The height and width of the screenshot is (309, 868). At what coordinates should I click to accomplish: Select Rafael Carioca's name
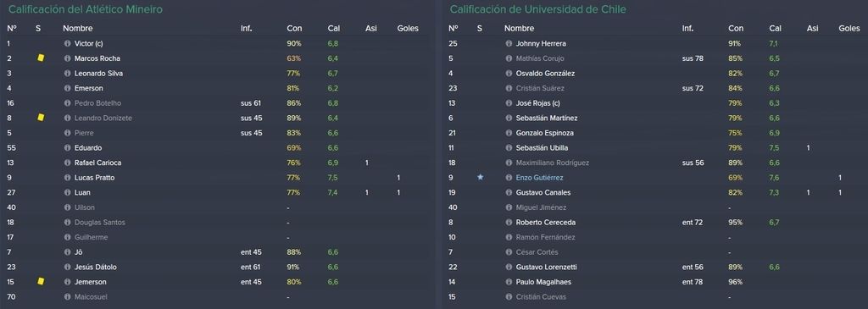[x=98, y=163]
